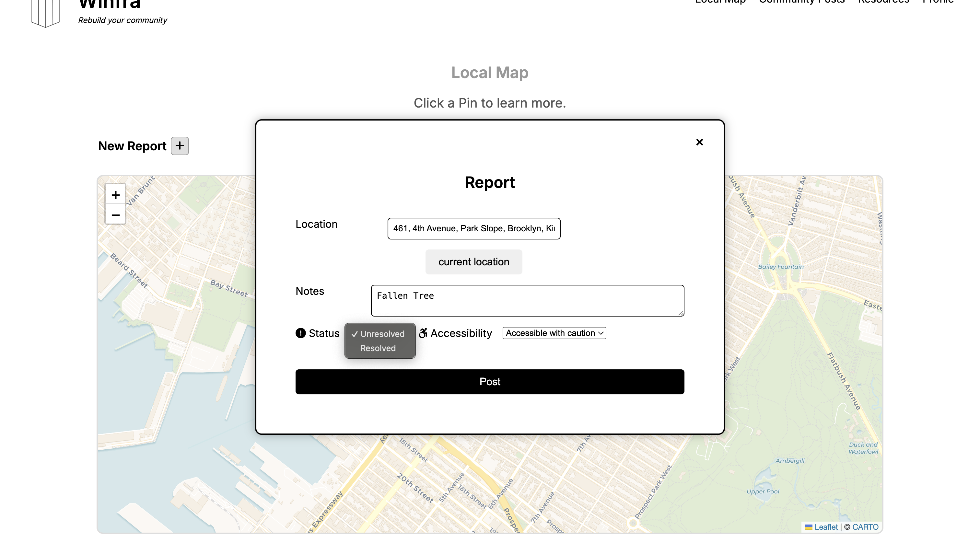Screen dimensions: 980x554
Task: Click the Ukrainian flag in map attribution
Action: point(808,526)
